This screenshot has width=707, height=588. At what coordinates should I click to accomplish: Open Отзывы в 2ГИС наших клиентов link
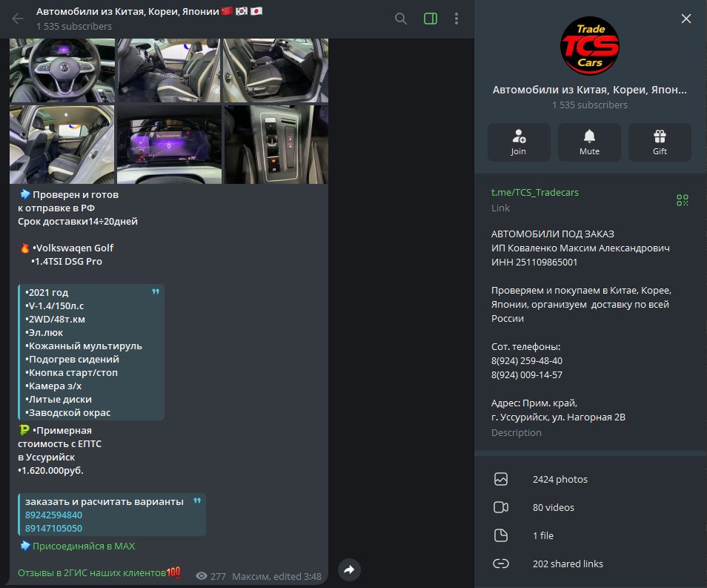click(92, 572)
